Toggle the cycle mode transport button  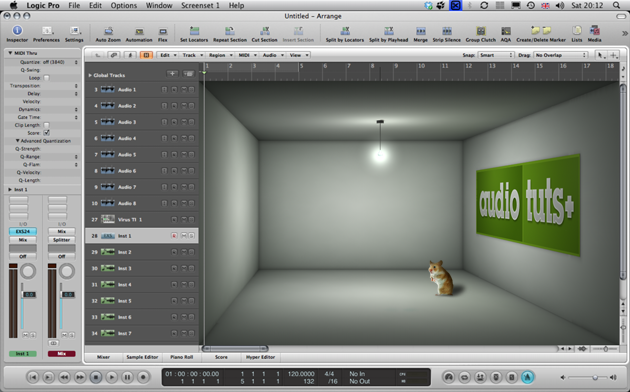464,377
